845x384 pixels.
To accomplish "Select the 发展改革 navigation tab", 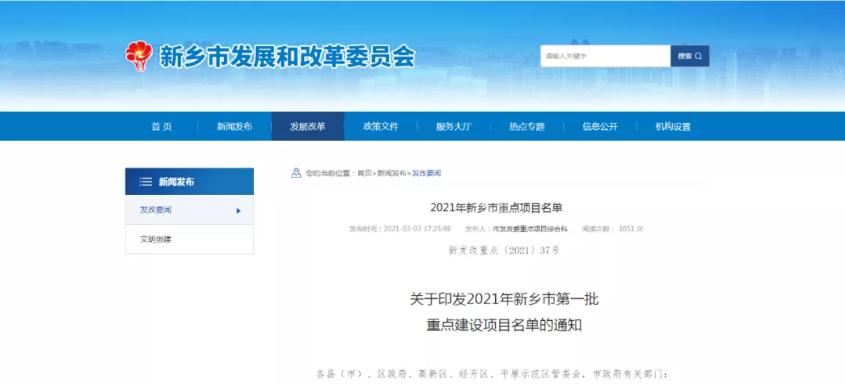I will pos(308,127).
